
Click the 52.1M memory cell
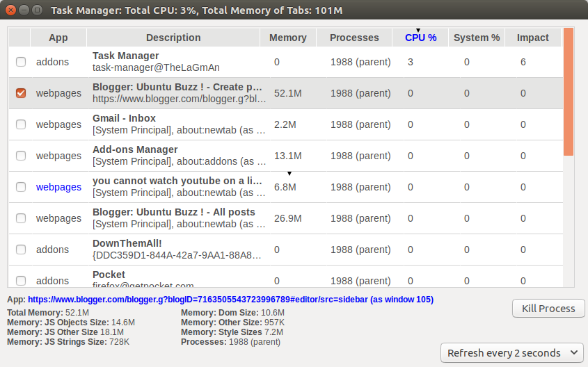(x=287, y=93)
